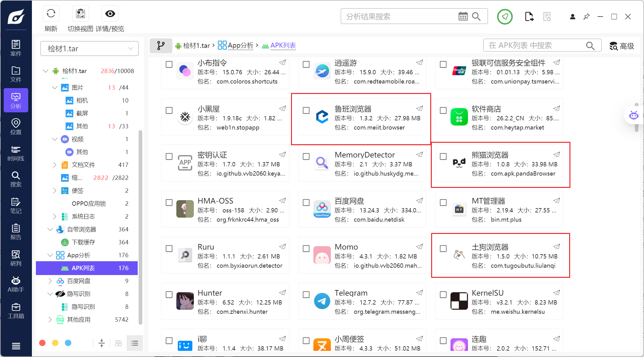Click the 检材1.tar breadcrumb
The image size is (644, 357).
pos(193,46)
